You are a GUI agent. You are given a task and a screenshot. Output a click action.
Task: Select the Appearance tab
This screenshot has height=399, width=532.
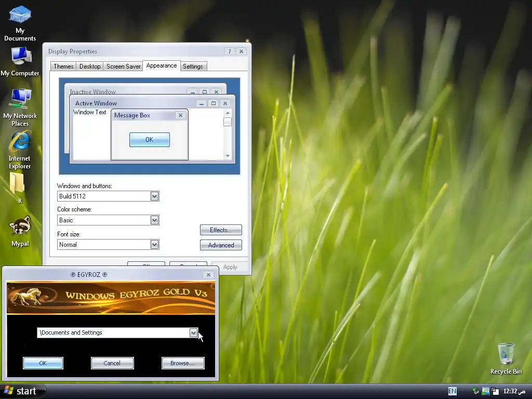point(162,65)
